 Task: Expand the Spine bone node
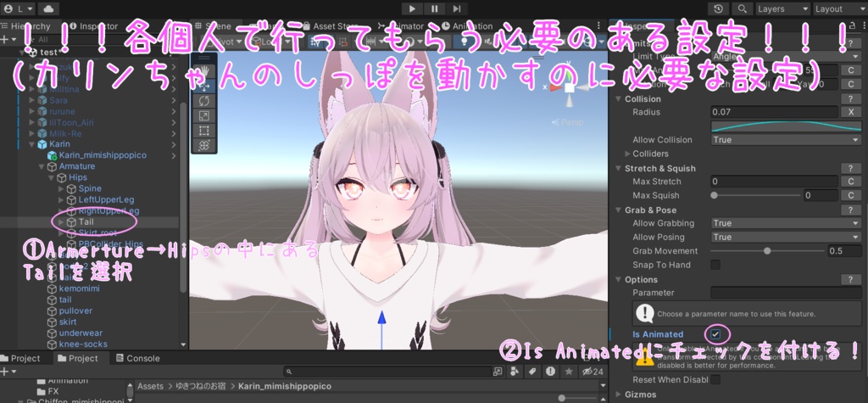61,188
